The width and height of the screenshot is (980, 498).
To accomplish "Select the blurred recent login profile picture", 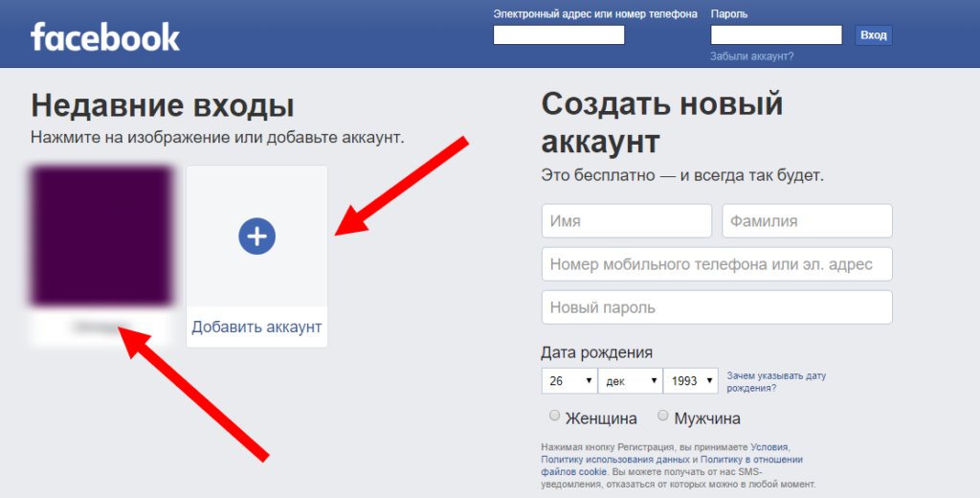I will tap(101, 236).
